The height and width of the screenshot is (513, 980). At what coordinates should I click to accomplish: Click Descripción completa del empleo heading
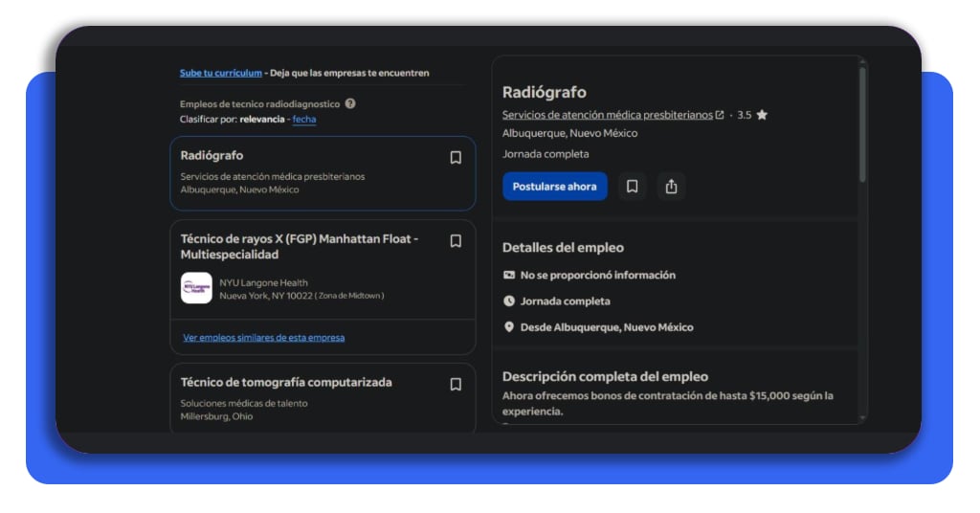[605, 377]
